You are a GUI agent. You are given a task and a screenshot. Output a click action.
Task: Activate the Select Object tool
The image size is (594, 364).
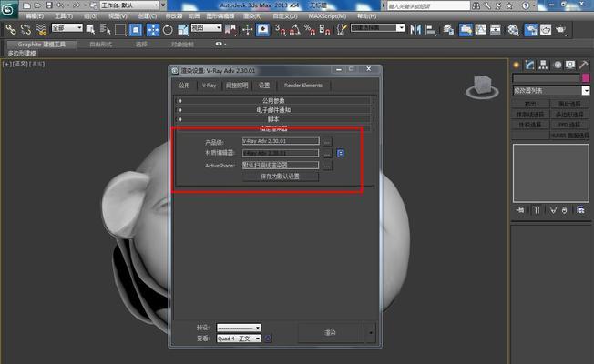[90, 29]
